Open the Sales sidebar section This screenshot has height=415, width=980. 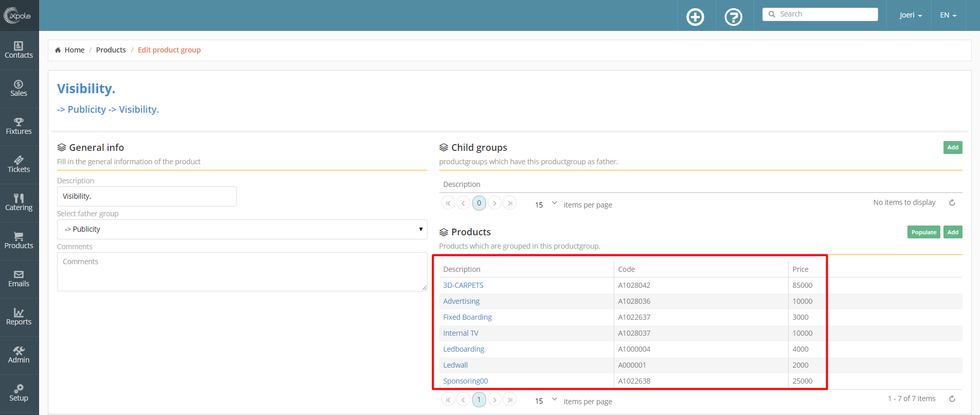point(19,89)
